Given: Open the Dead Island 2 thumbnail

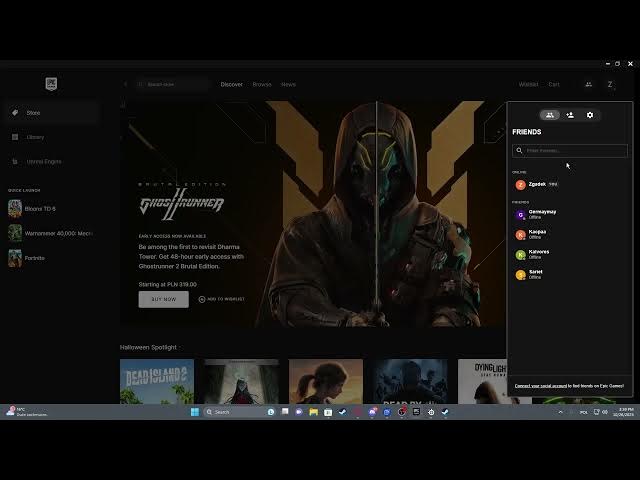Looking at the screenshot, I should click(157, 382).
